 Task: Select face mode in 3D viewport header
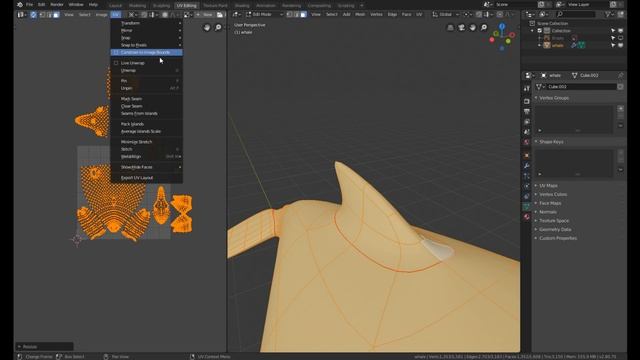click(x=303, y=14)
